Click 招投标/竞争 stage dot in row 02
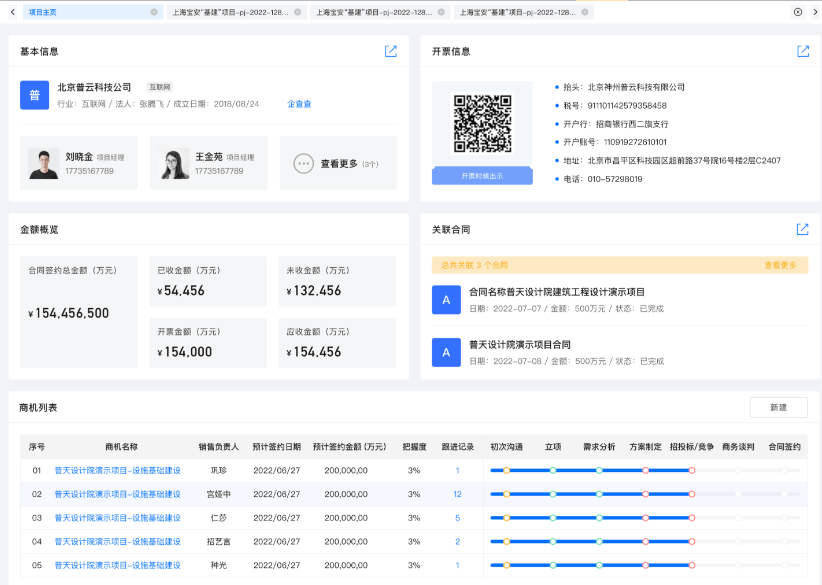 692,494
